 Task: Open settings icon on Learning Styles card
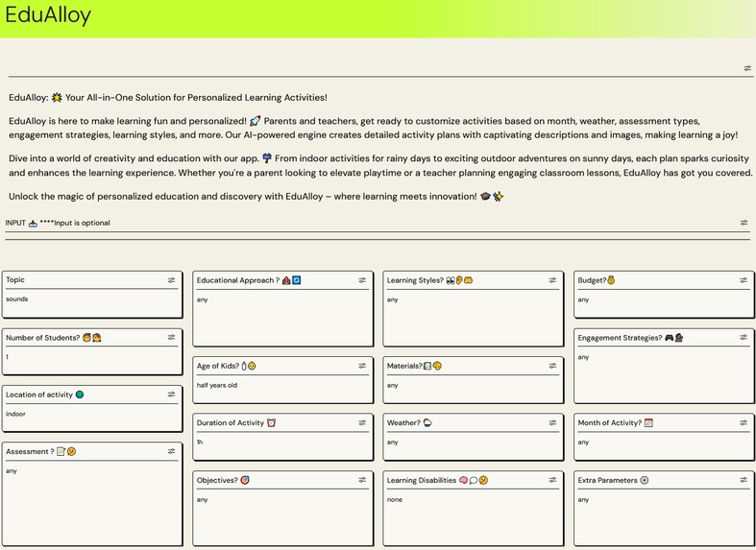click(552, 280)
